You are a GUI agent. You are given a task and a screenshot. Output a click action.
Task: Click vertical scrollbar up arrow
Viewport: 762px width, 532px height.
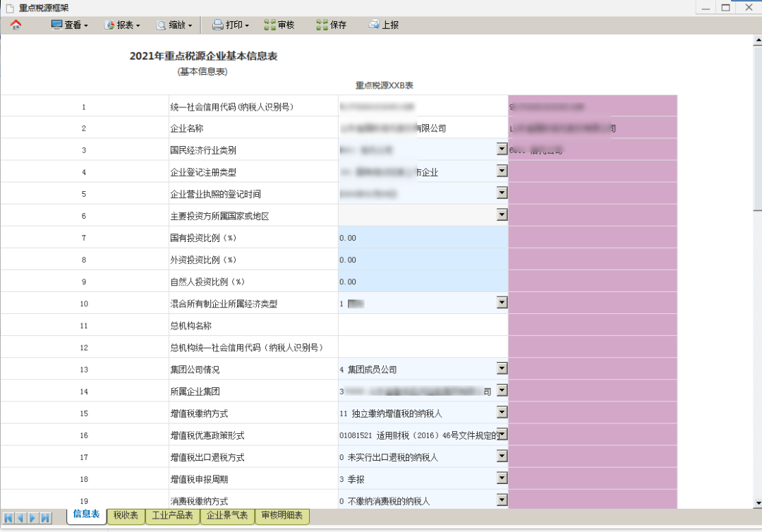pyautogui.click(x=757, y=41)
